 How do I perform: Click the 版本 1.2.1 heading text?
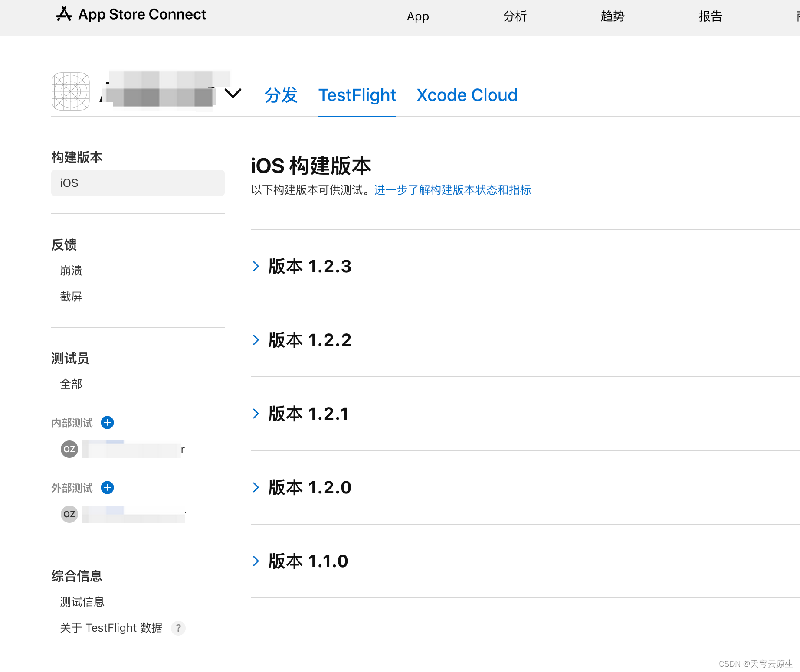tap(308, 414)
